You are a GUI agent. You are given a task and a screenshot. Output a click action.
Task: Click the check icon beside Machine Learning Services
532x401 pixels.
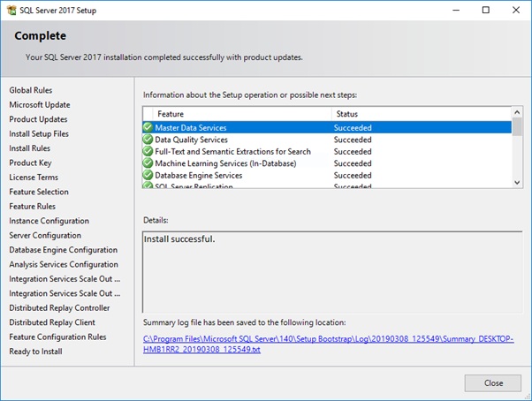pos(148,163)
